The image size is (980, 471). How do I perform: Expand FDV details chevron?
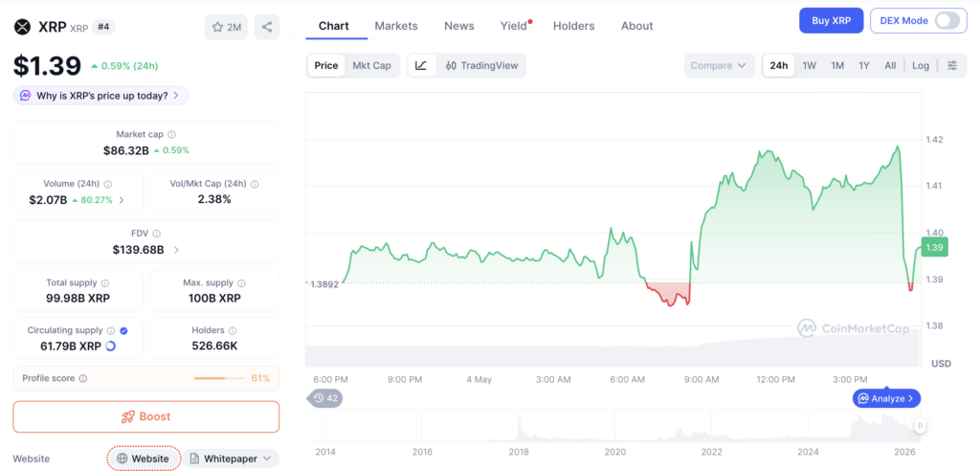point(176,250)
